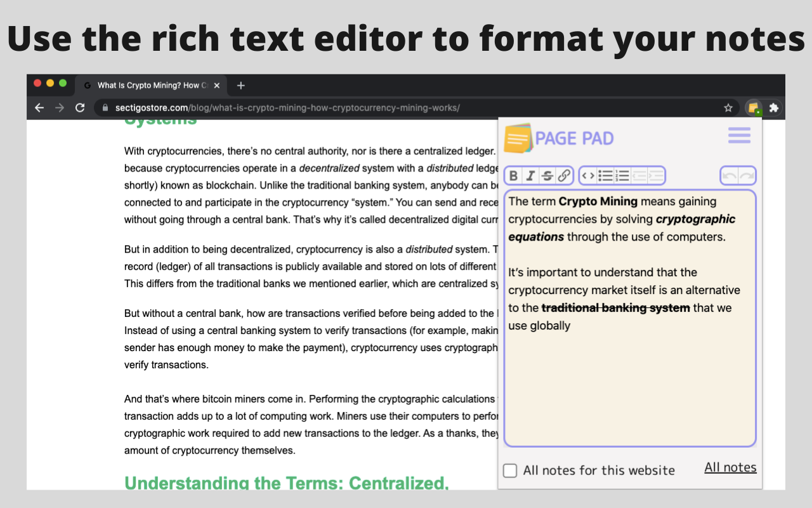
Task: Click the sectigostore.com address bar
Action: [x=417, y=108]
